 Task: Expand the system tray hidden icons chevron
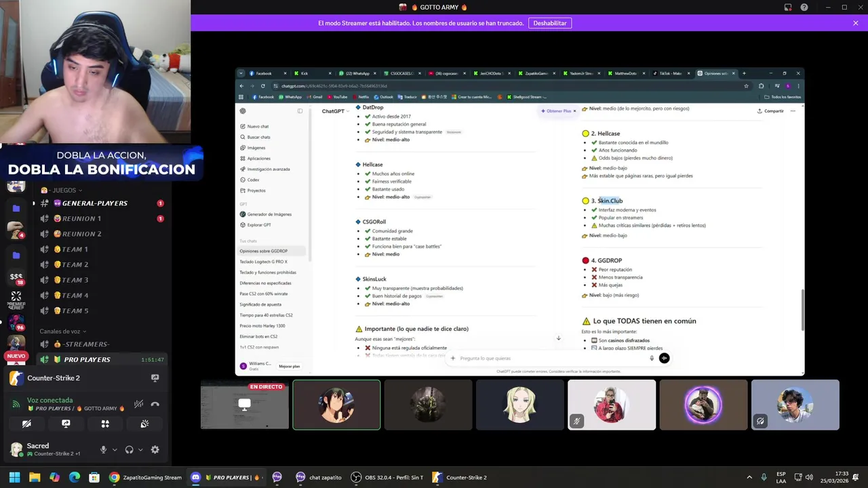[749, 477]
